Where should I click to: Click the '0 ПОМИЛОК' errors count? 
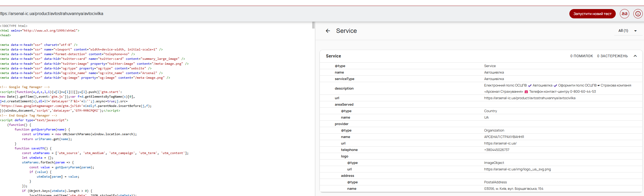582,56
